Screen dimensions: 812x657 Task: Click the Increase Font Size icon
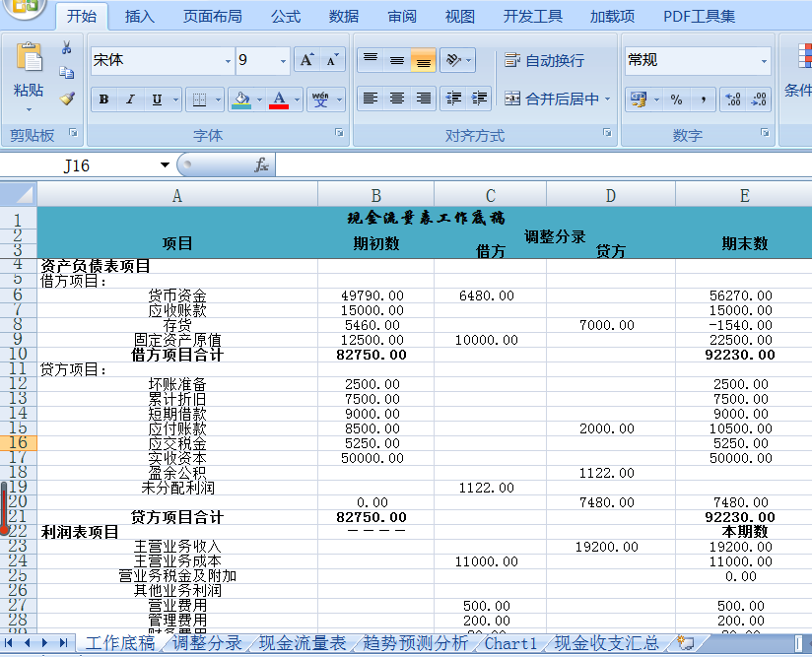click(x=307, y=61)
